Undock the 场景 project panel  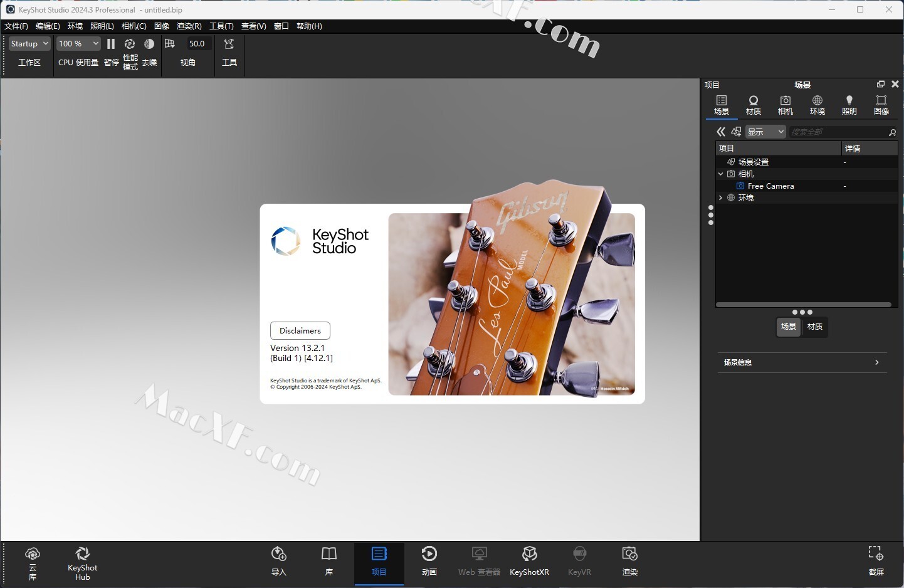point(881,84)
